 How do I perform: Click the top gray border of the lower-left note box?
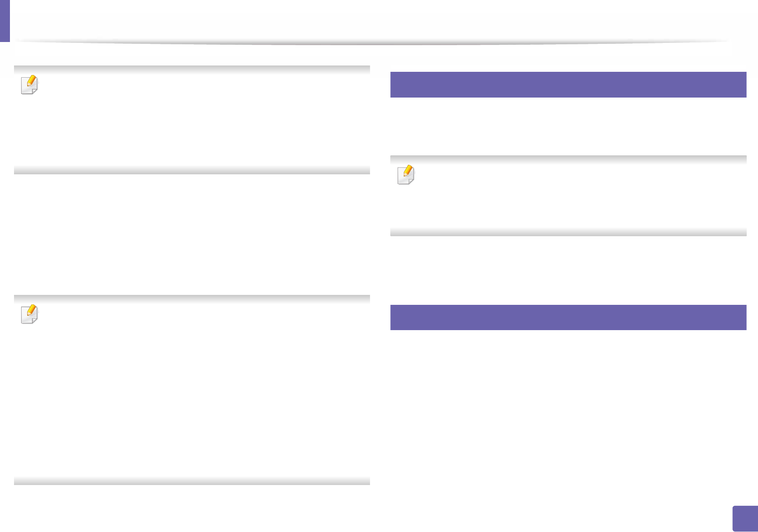192,299
